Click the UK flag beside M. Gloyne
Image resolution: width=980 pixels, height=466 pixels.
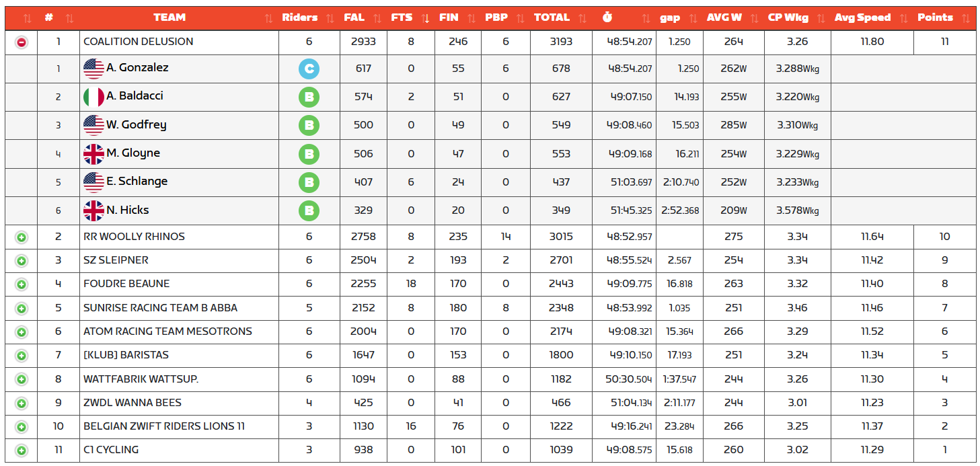[93, 154]
